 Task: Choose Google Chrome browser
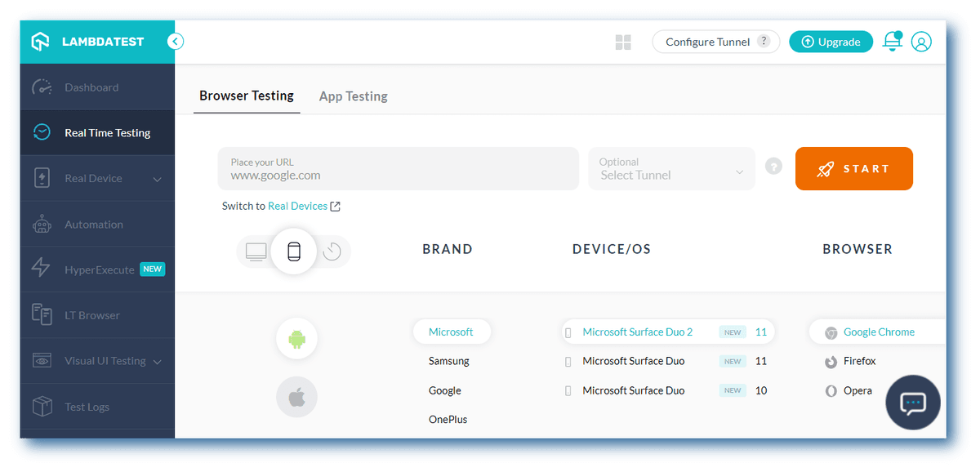coord(878,332)
